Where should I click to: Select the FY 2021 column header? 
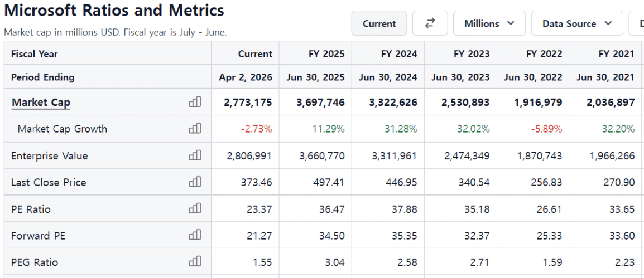tap(617, 54)
